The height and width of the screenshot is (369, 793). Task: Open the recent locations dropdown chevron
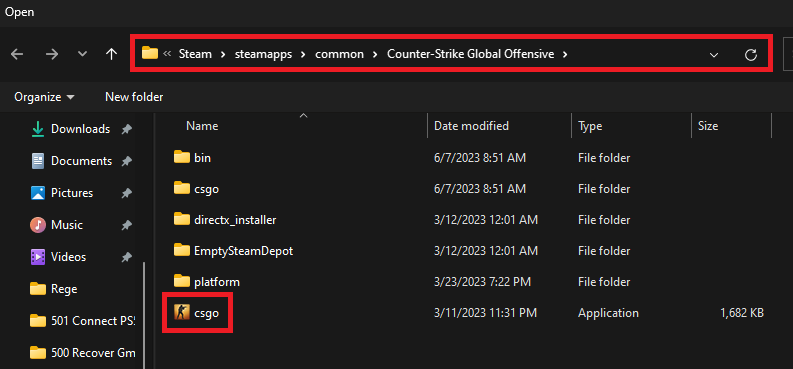click(x=82, y=54)
